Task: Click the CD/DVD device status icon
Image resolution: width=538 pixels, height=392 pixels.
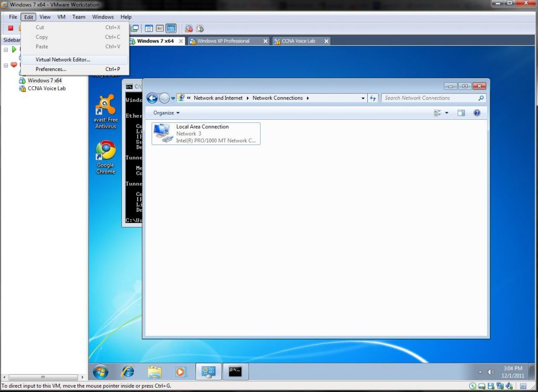Action: click(472, 386)
